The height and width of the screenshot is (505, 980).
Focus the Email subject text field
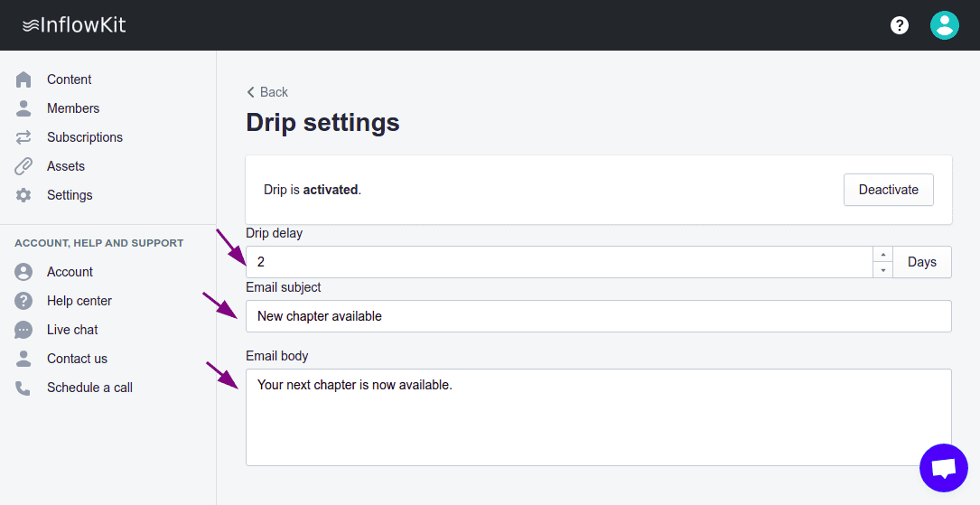tap(598, 316)
